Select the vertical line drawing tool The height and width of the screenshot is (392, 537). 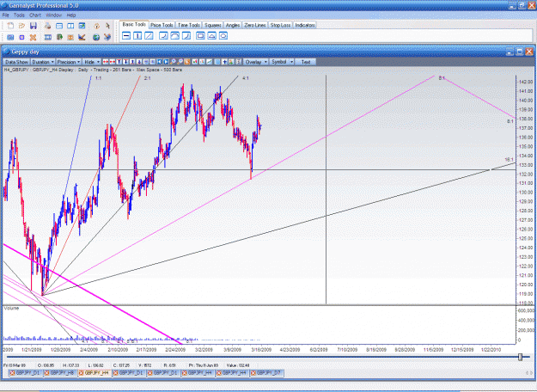137,35
